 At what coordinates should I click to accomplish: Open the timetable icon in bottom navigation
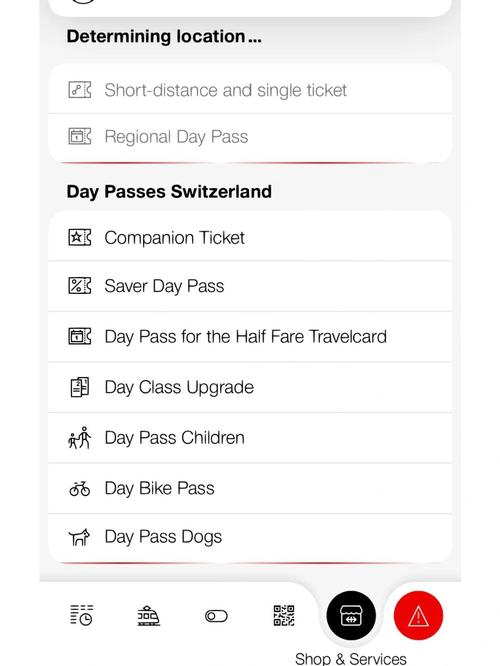click(81, 615)
